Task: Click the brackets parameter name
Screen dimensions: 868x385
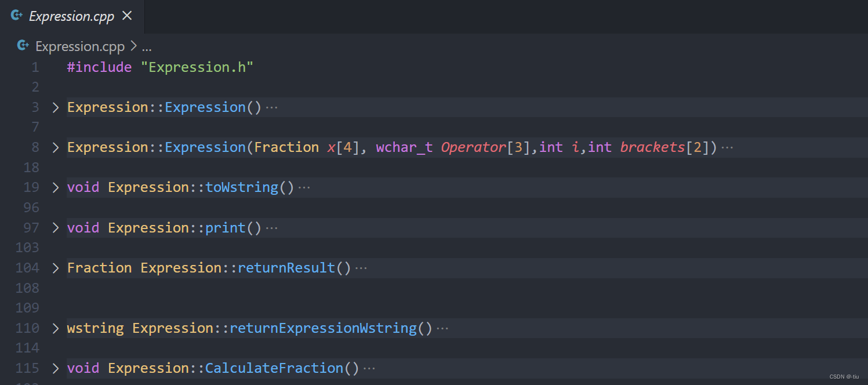Action: pos(653,147)
